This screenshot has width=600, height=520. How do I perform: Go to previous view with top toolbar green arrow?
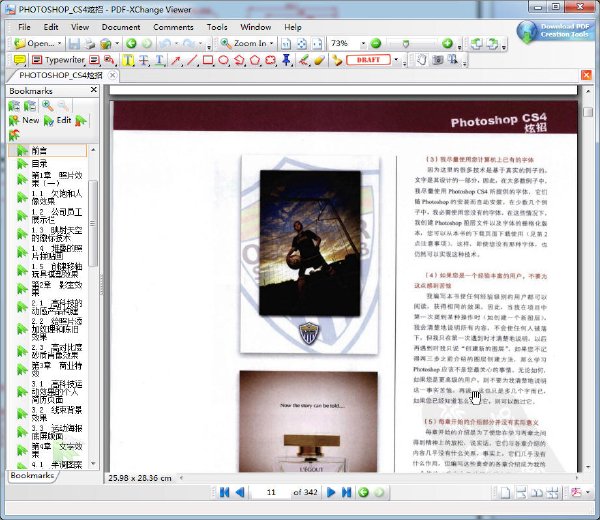(132, 44)
